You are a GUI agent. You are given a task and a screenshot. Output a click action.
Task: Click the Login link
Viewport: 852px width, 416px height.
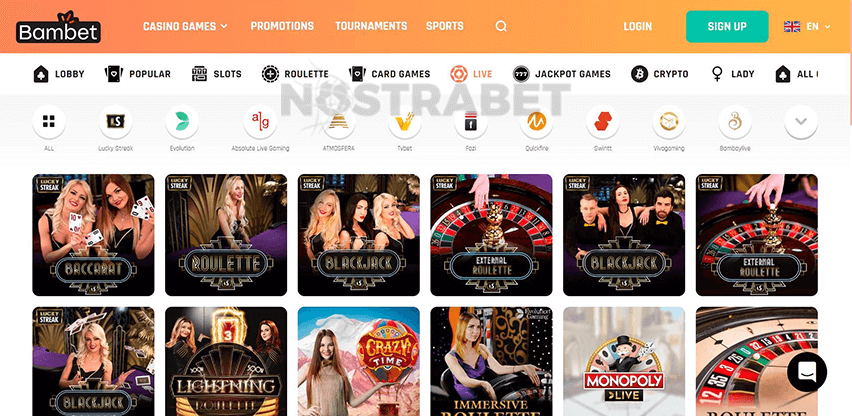(x=637, y=26)
